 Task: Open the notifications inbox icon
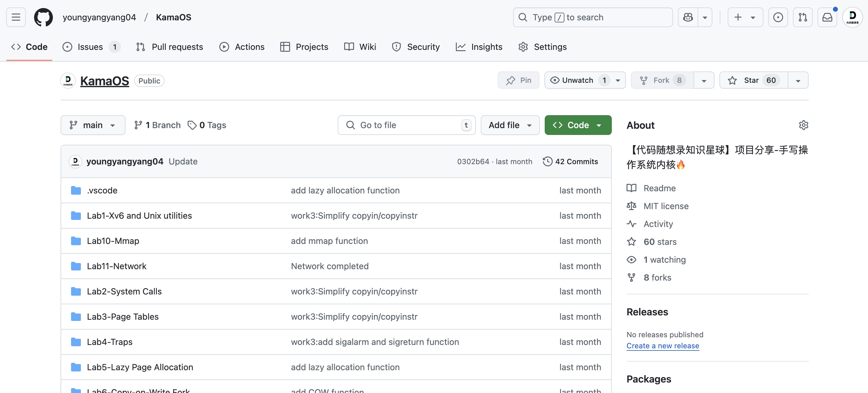(827, 17)
